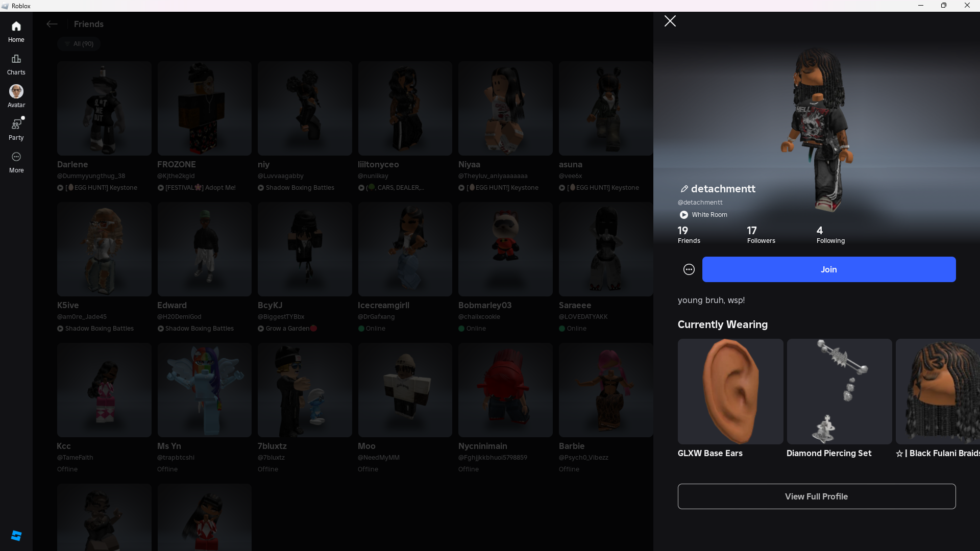Image resolution: width=980 pixels, height=551 pixels.
Task: Open the All (90) friends filter
Action: click(79, 44)
